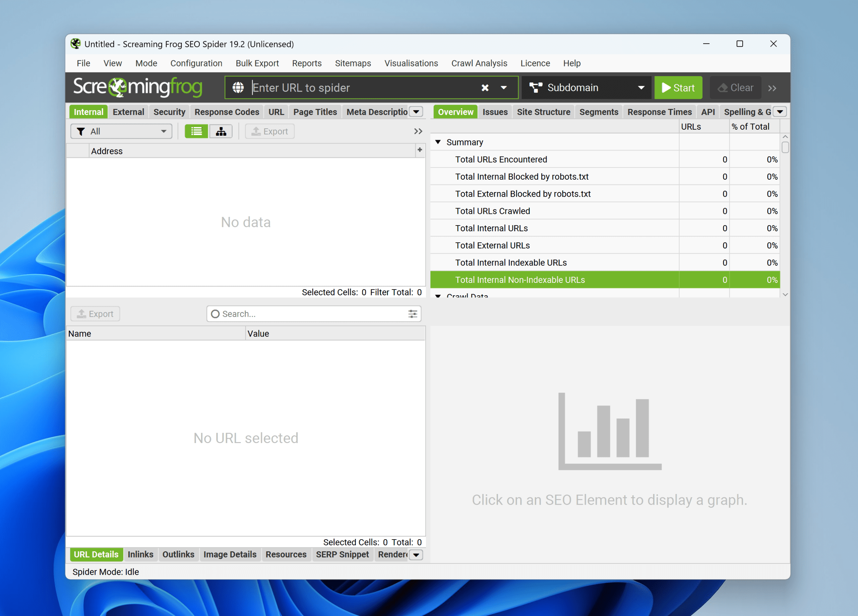Open the File menu
This screenshot has width=858, height=616.
(83, 63)
